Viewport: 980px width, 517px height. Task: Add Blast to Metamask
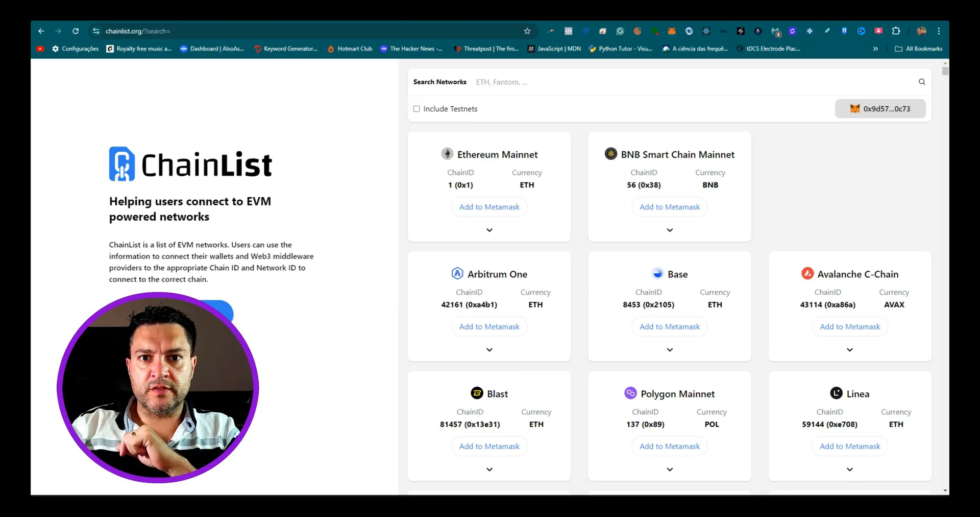tap(489, 446)
